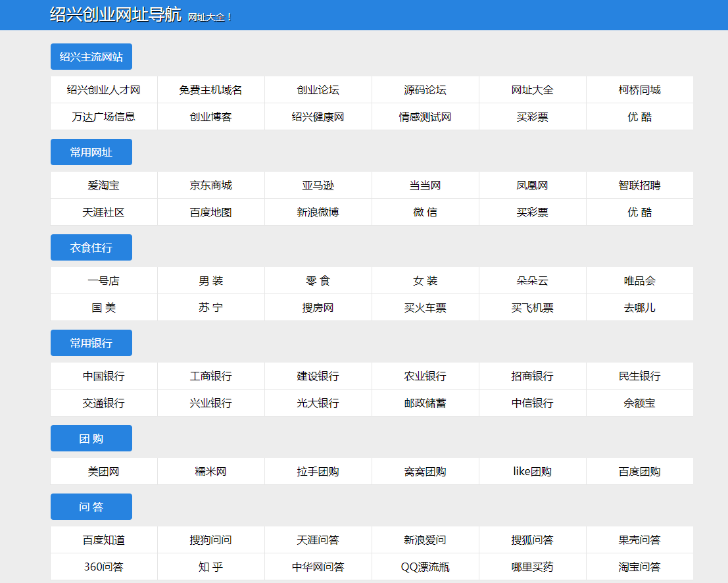Select the 零食 link
This screenshot has height=583, width=728.
pos(318,280)
